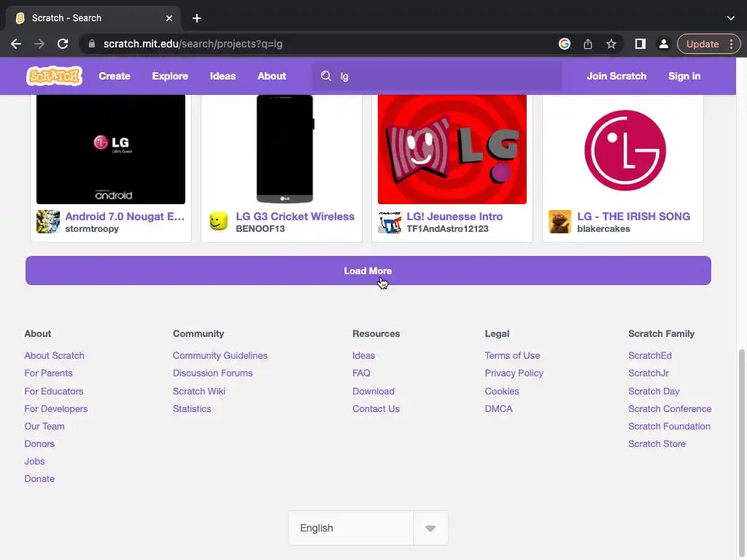Image resolution: width=747 pixels, height=560 pixels.
Task: Open Download footer link
Action: [x=373, y=392]
